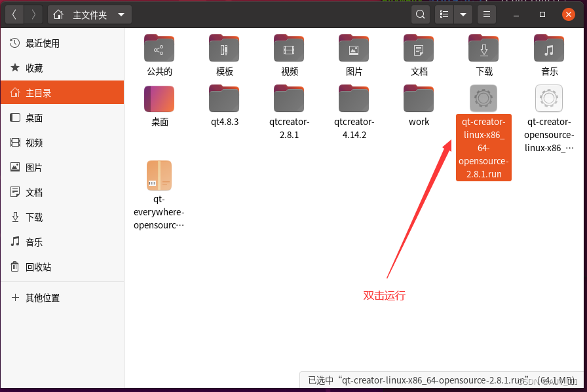
Task: Open view options dropdown arrow
Action: point(463,14)
